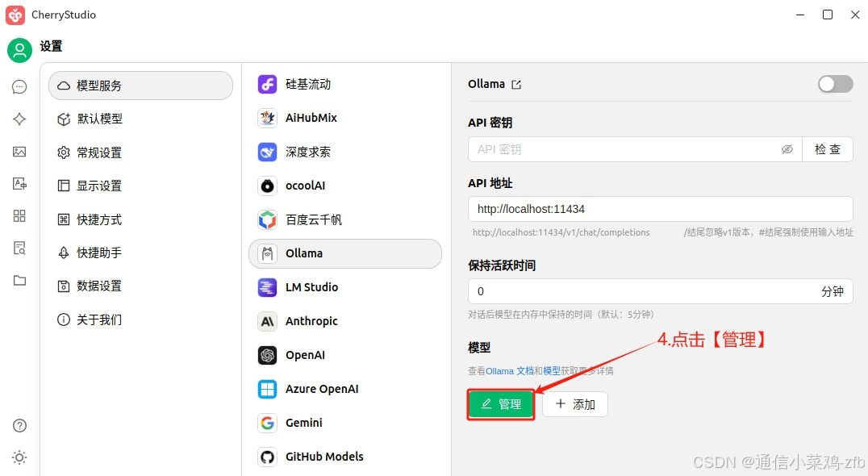Screen dimensions: 868x476
Task: Click the 添加 model button
Action: point(575,405)
